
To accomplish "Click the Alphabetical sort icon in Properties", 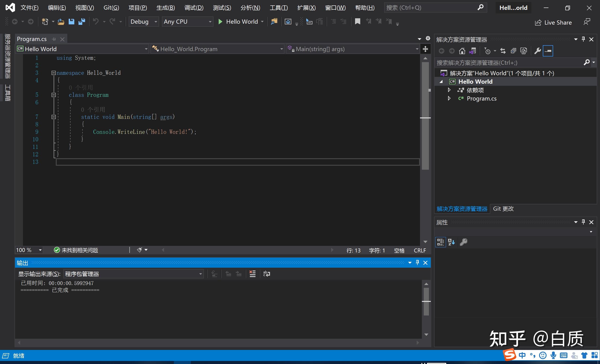I will (x=451, y=242).
